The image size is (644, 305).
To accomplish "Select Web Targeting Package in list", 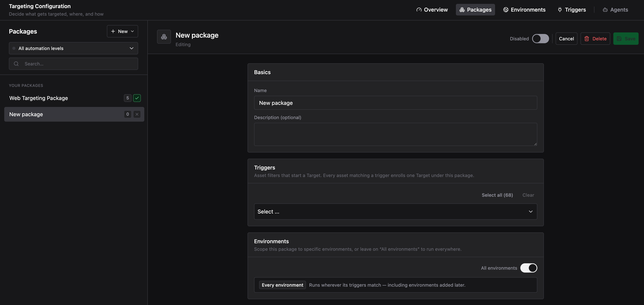I will tap(74, 98).
